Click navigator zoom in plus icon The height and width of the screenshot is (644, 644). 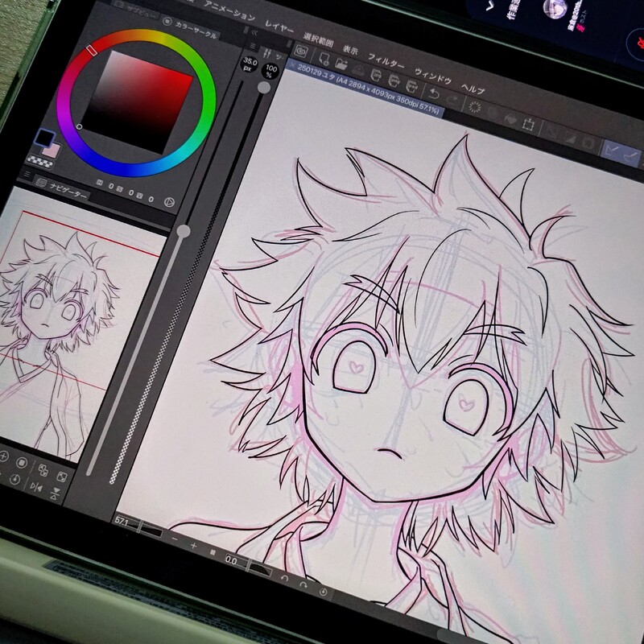point(4,456)
